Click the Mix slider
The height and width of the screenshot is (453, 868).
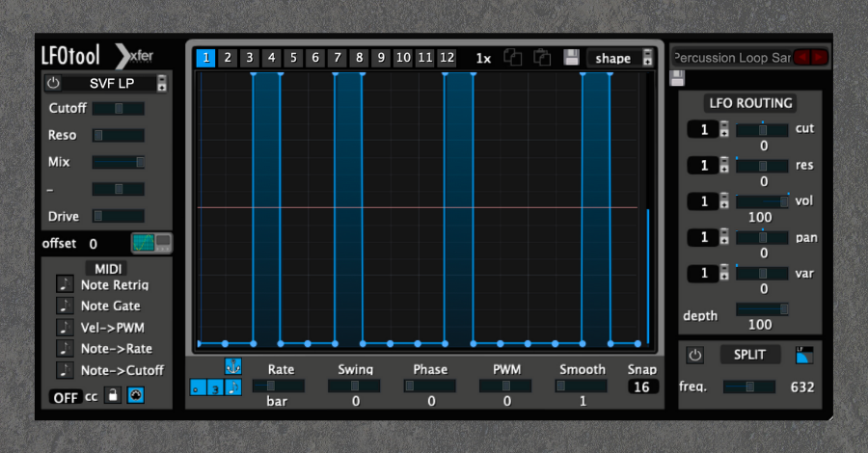click(x=119, y=162)
